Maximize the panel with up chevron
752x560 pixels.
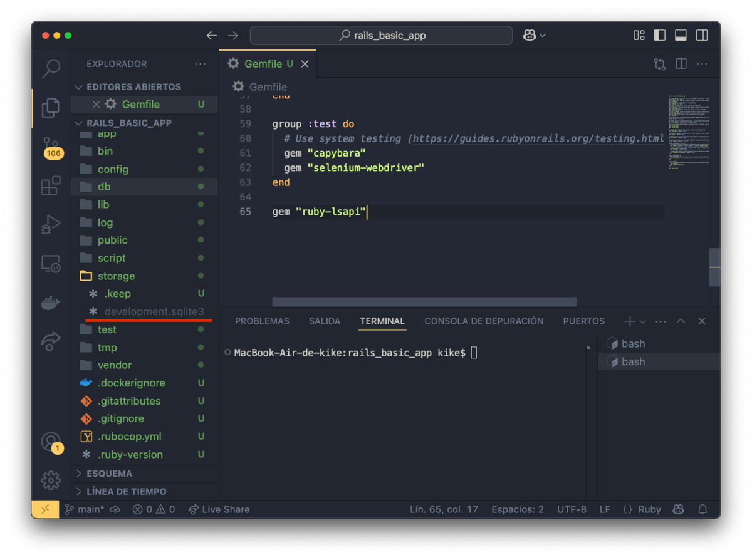point(681,321)
